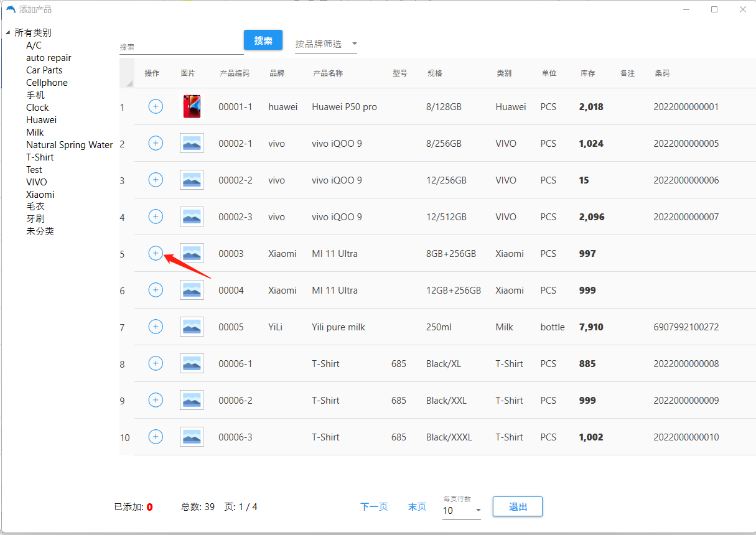The width and height of the screenshot is (756, 535).
Task: Select the Milk category in the tree
Action: click(x=35, y=133)
